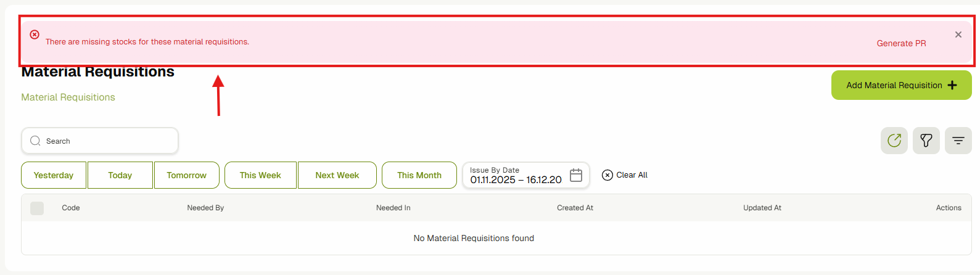Click the Generate PR link
980x275 pixels.
(x=901, y=43)
